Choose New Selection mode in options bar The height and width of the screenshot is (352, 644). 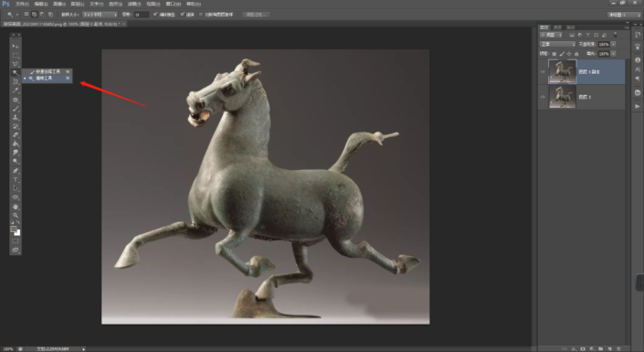[x=26, y=15]
